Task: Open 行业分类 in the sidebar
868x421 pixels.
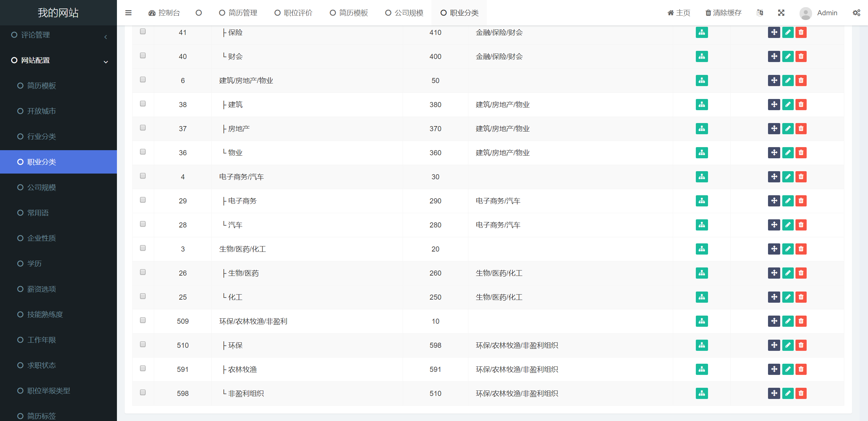Action: point(58,137)
